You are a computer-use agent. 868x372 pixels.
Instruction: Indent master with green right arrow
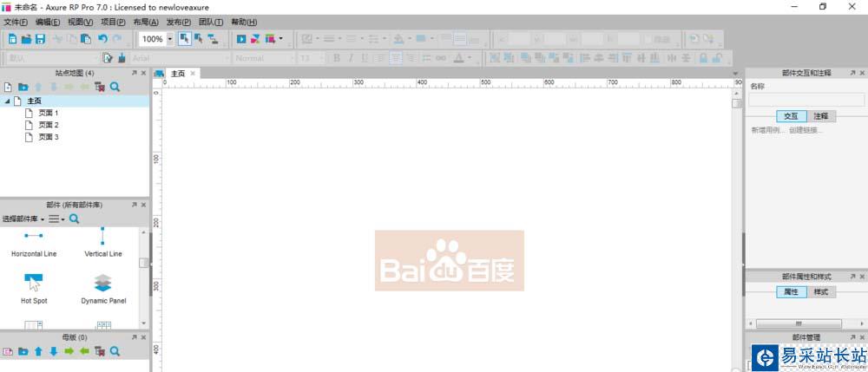69,351
